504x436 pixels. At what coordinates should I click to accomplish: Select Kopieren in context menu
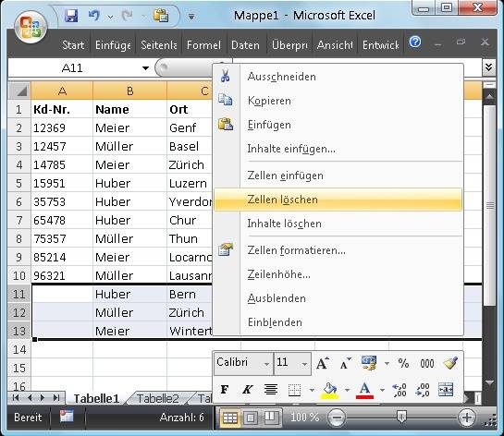pos(338,101)
